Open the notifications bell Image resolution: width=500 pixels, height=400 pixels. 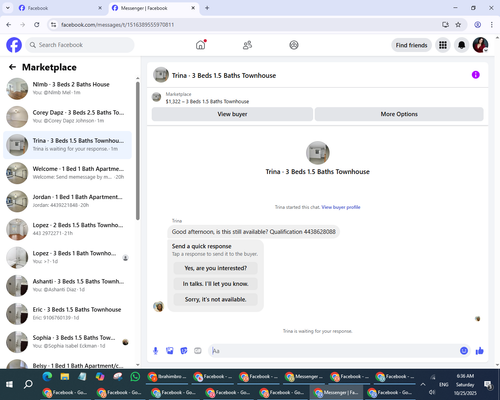(462, 45)
